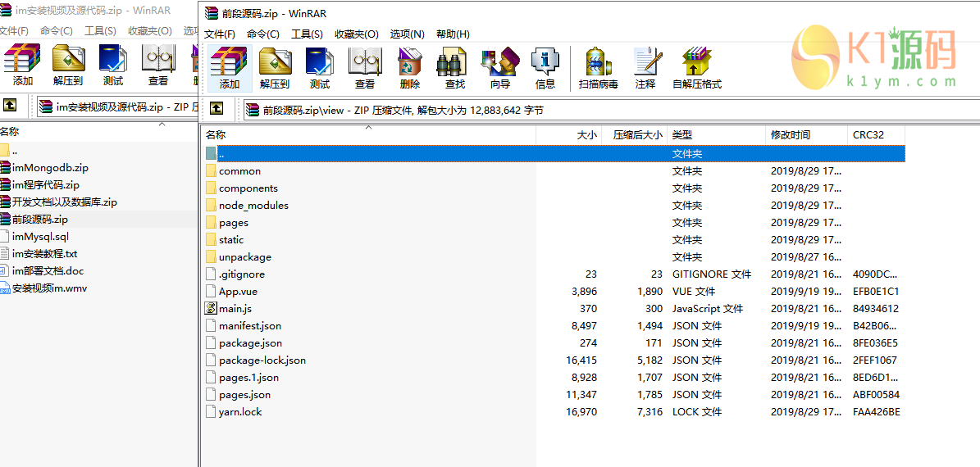Show archive Info (信息) icon
Image resolution: width=980 pixels, height=467 pixels.
pyautogui.click(x=545, y=67)
